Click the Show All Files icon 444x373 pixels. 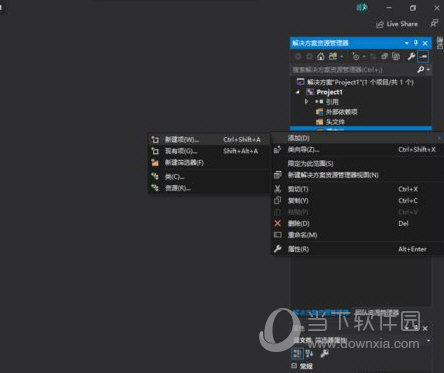[396, 56]
